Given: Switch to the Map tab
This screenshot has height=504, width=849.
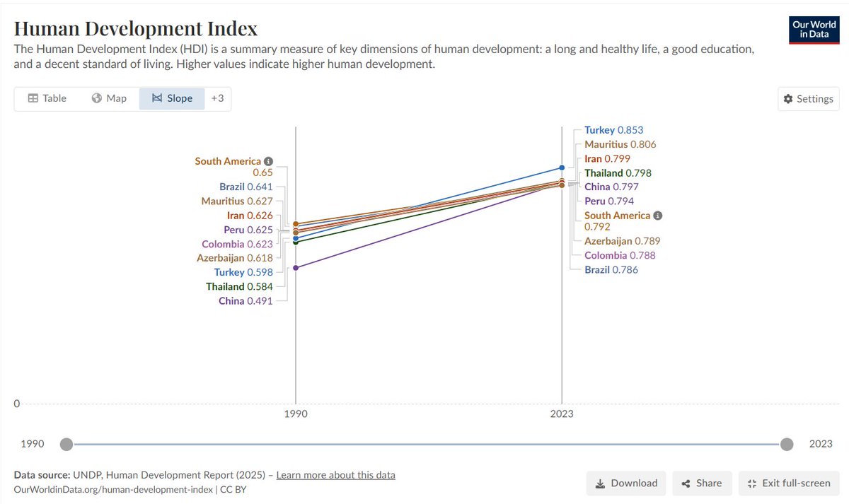Looking at the screenshot, I should [109, 98].
